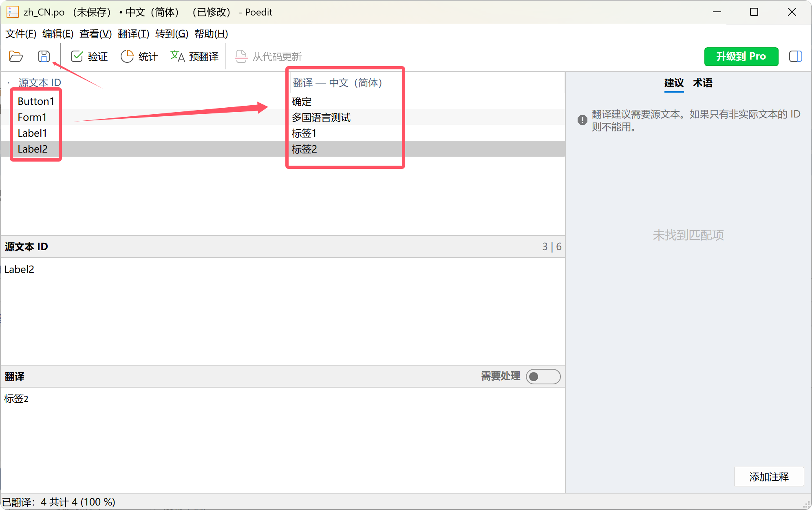Click the Add comment (添加注释) button
The image size is (812, 510).
(x=769, y=477)
